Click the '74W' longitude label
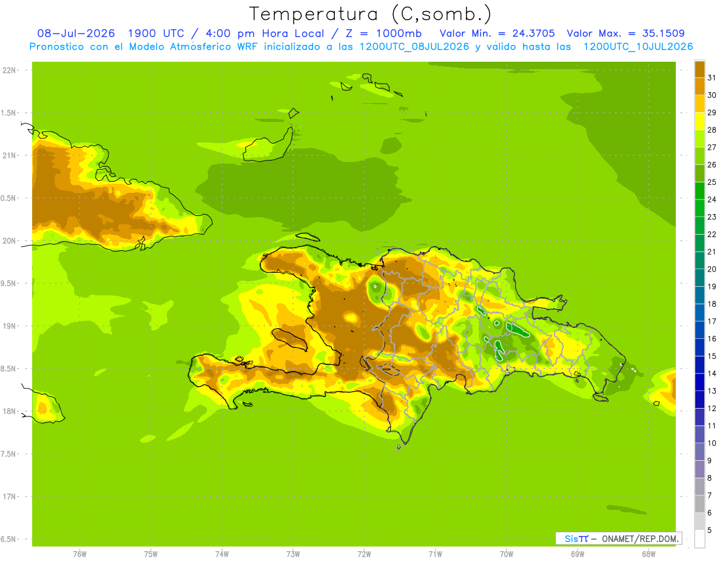 tap(222, 554)
